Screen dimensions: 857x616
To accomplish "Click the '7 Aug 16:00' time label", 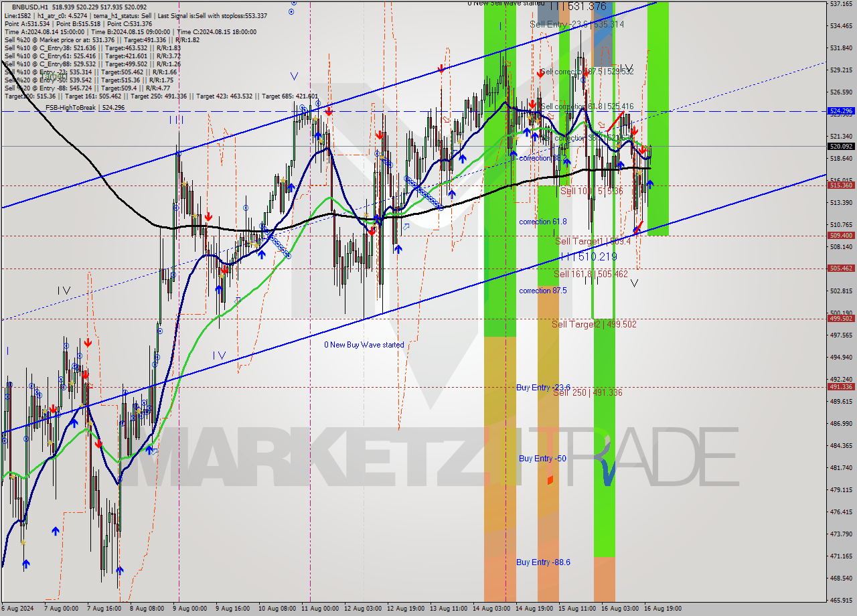I will (x=105, y=609).
